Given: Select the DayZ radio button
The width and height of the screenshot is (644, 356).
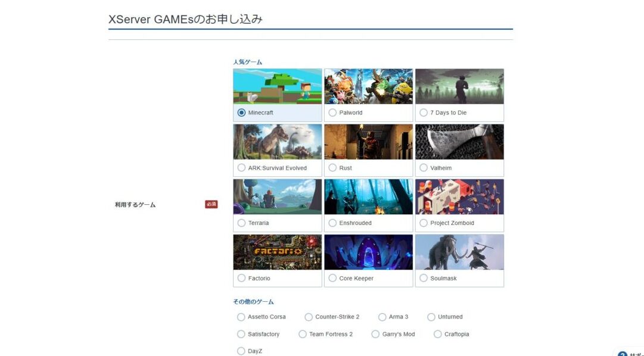Looking at the screenshot, I should tap(241, 351).
